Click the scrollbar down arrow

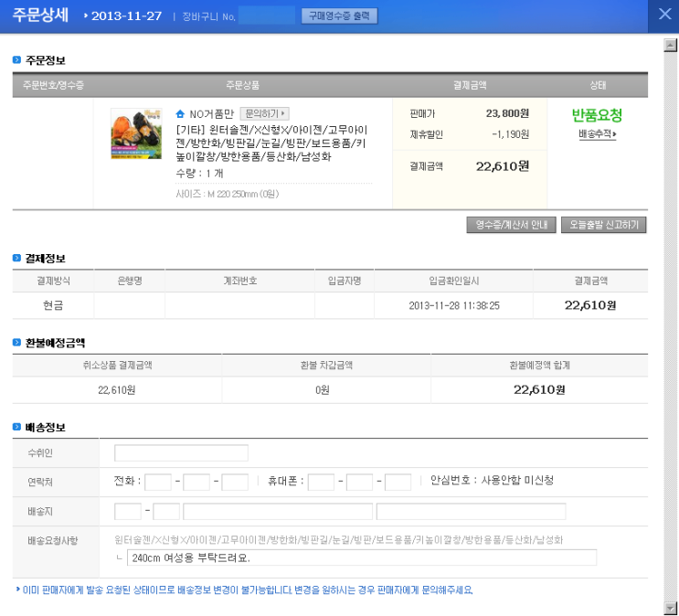pyautogui.click(x=671, y=608)
